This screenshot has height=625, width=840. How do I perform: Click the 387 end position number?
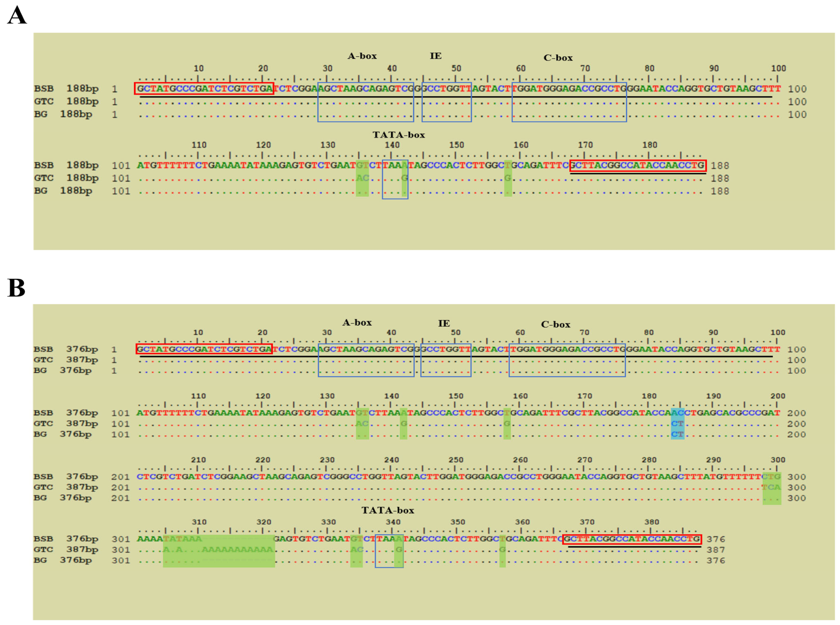coord(716,550)
